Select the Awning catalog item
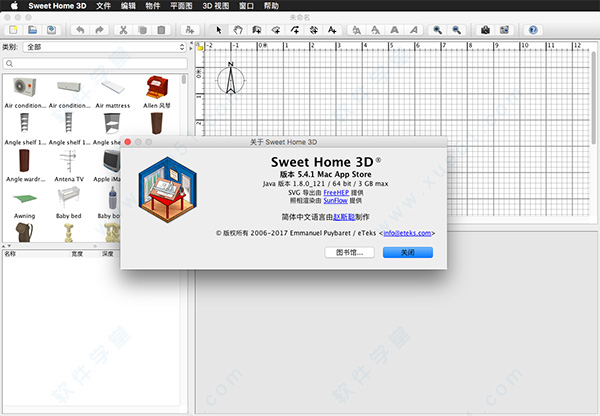This screenshot has height=416, width=600. click(x=25, y=204)
